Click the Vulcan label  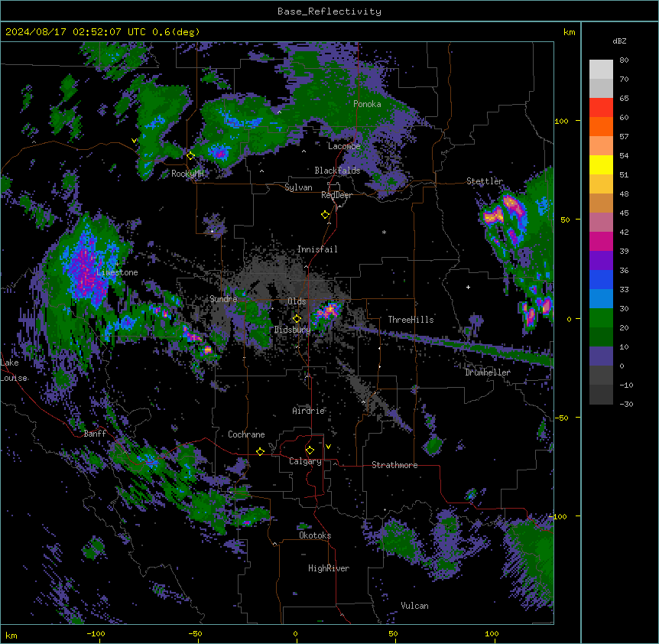pyautogui.click(x=414, y=606)
